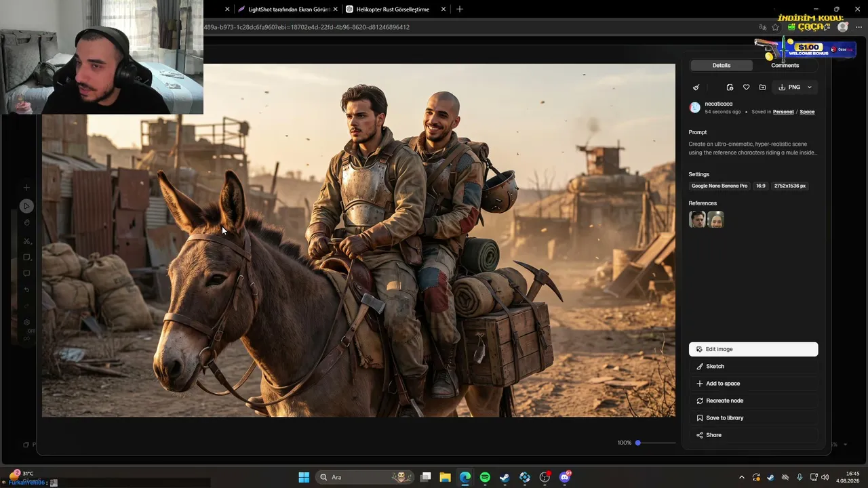This screenshot has width=868, height=488.
Task: Click the copy-add icon beside the heart
Action: [x=730, y=87]
